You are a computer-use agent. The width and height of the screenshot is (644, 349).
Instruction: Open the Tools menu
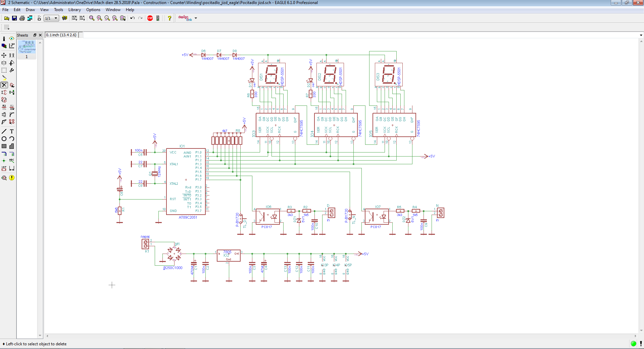(58, 10)
